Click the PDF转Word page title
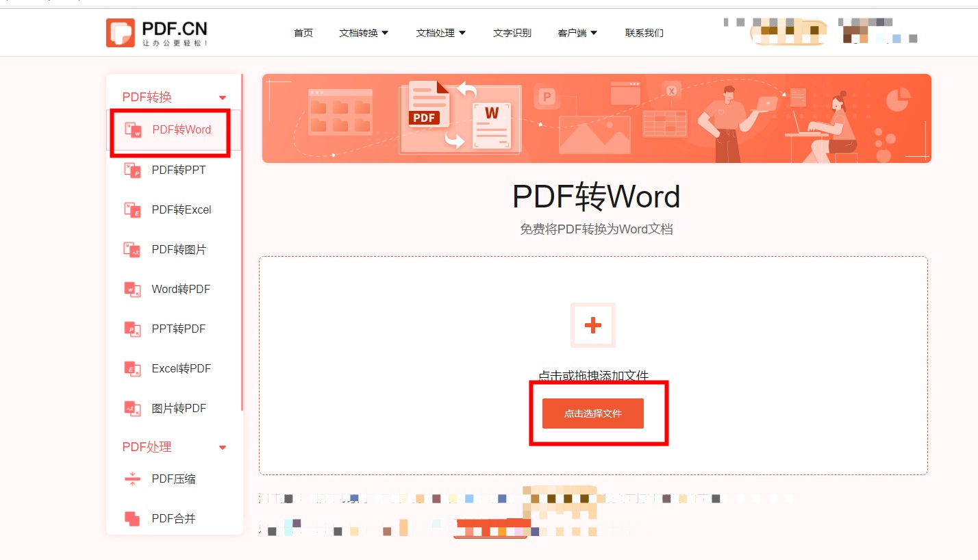 pyautogui.click(x=596, y=197)
